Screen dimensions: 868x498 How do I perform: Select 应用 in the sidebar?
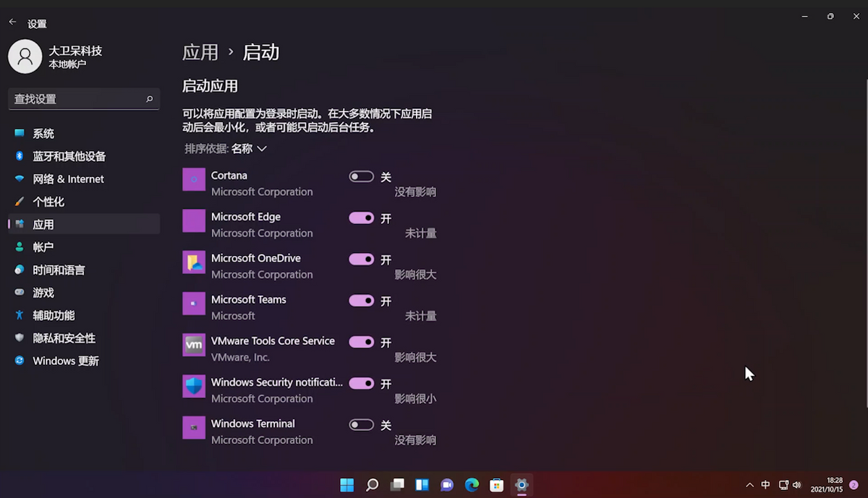(84, 224)
